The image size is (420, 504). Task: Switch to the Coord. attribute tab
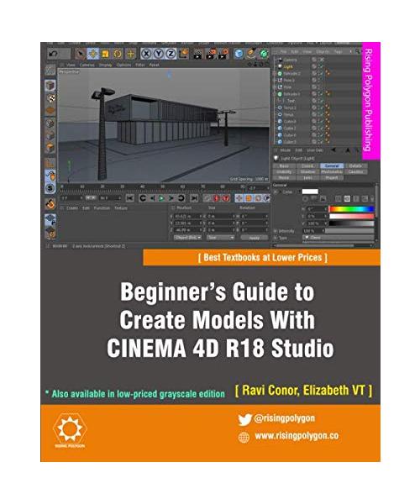click(x=307, y=165)
